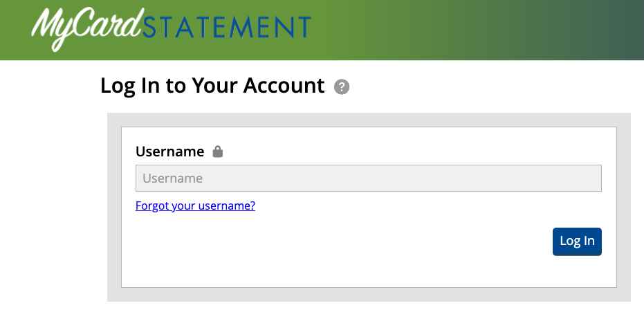This screenshot has height=328, width=644.
Task: Select the secure lock symbol next to Username
Action: pyautogui.click(x=217, y=152)
